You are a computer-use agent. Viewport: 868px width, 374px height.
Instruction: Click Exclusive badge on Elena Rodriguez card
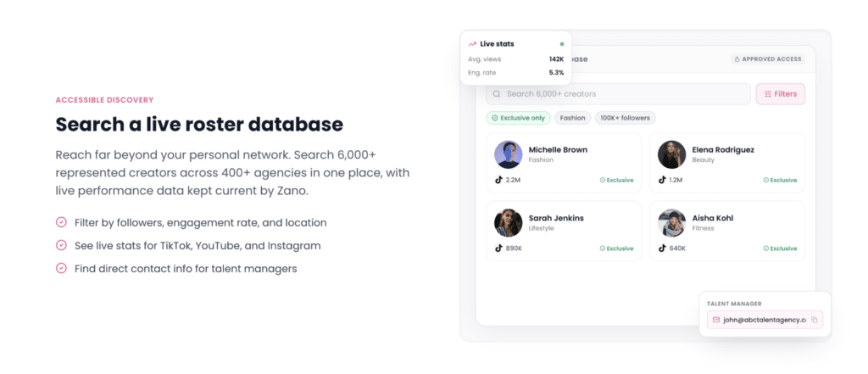[x=780, y=180]
